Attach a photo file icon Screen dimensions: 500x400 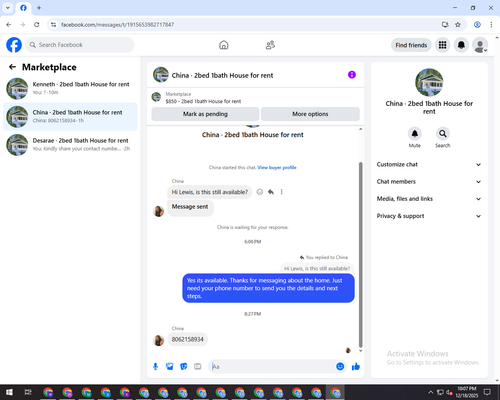170,367
